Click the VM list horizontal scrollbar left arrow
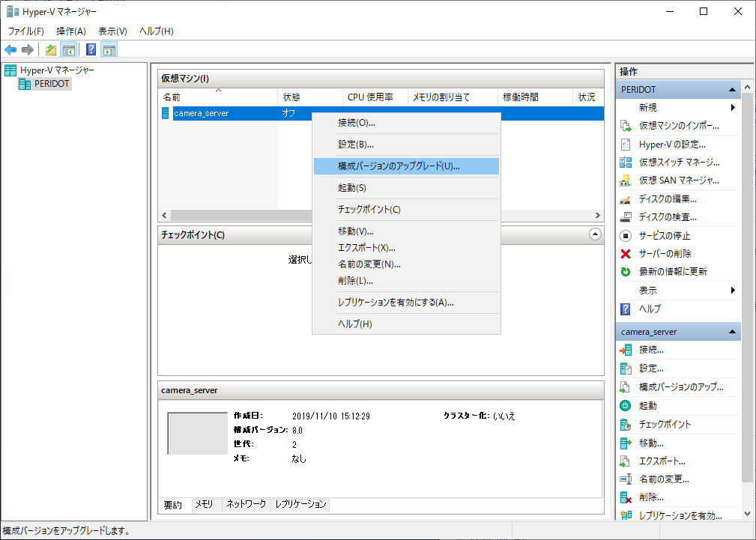The height and width of the screenshot is (540, 756). coord(164,216)
